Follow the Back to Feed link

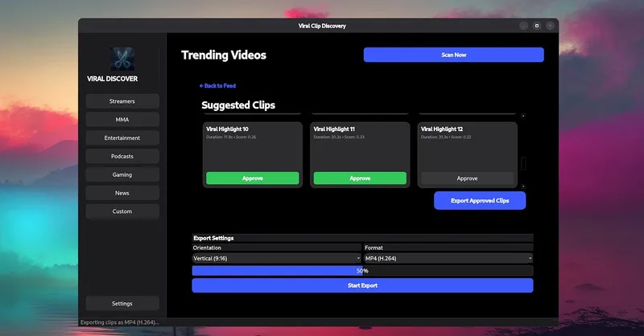pyautogui.click(x=217, y=86)
